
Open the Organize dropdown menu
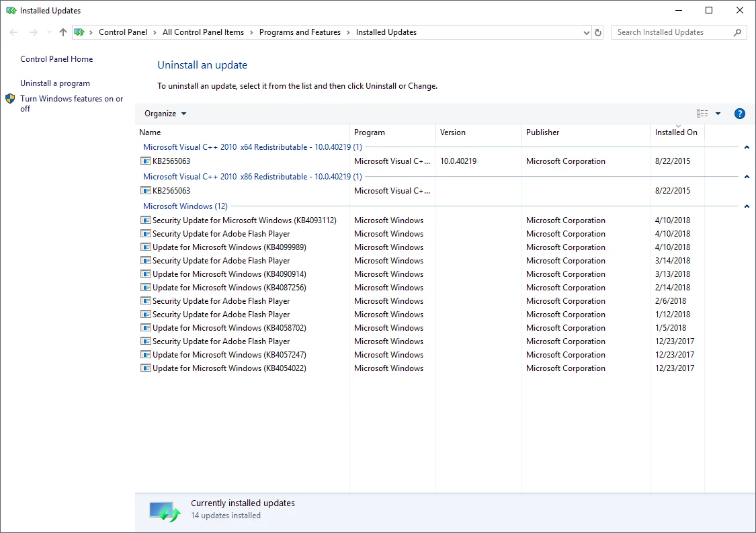coord(165,114)
